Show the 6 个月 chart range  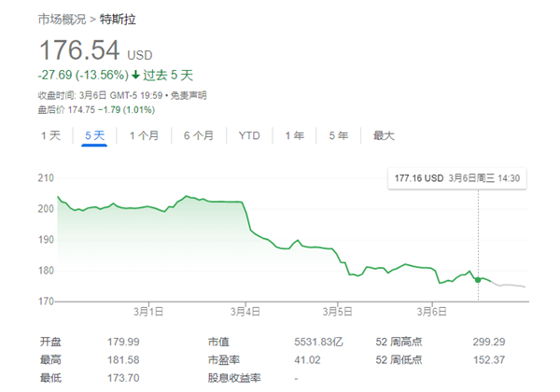tap(199, 135)
